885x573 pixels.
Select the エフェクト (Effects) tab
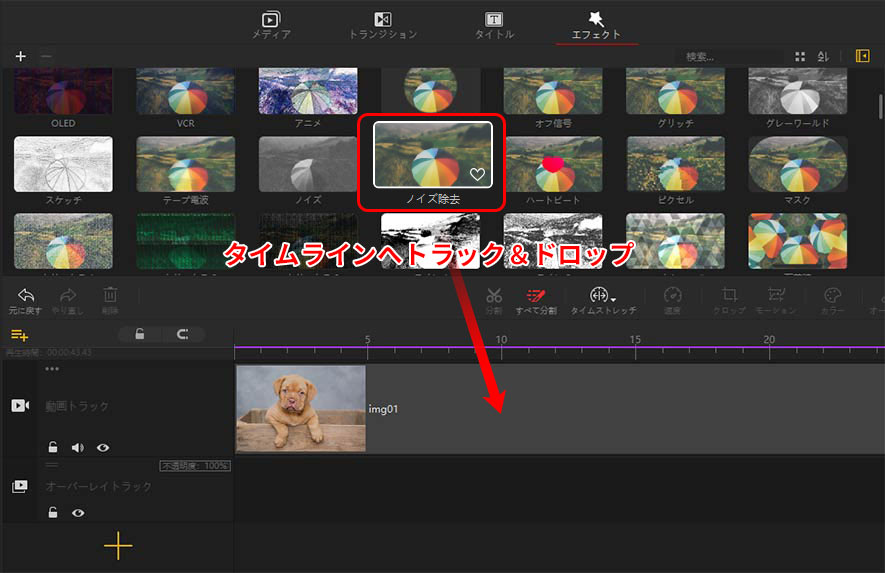(596, 26)
